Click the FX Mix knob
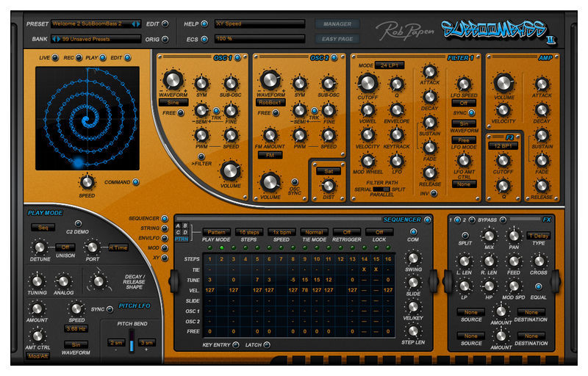Image resolution: width=588 pixels, height=376 pixels. [x=489, y=236]
